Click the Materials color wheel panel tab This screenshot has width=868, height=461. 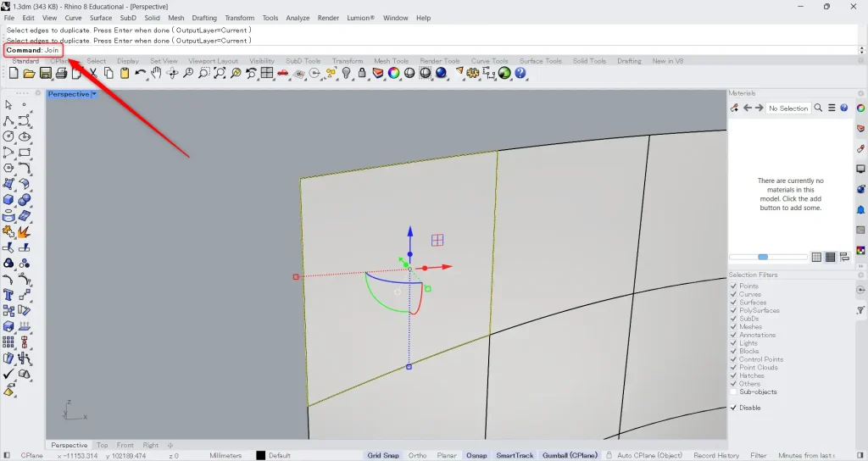coord(861,108)
